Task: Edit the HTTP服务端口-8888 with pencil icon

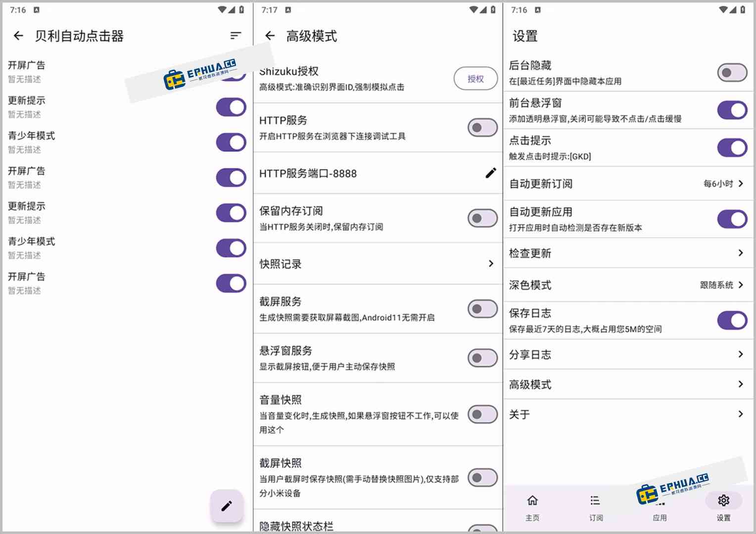Action: 490,173
